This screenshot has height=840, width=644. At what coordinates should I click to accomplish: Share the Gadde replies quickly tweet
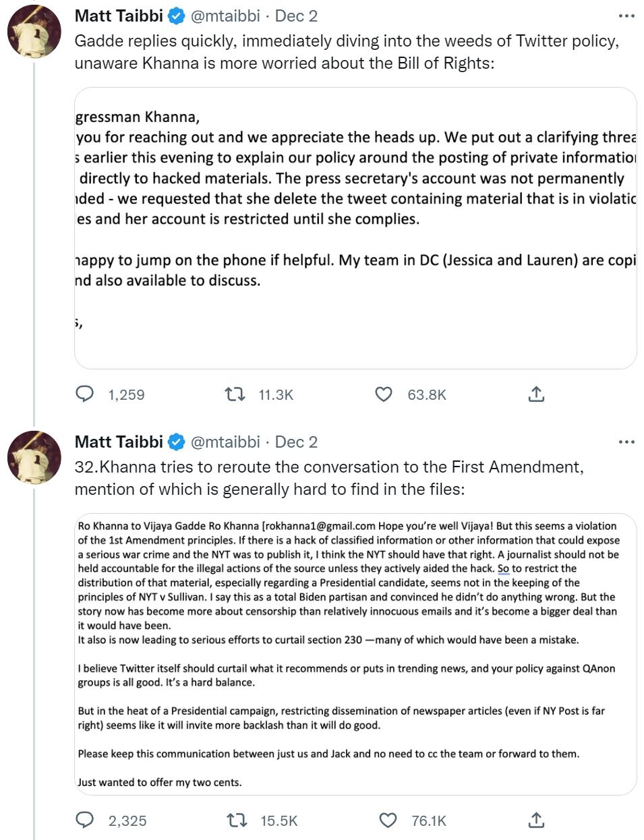pyautogui.click(x=536, y=394)
